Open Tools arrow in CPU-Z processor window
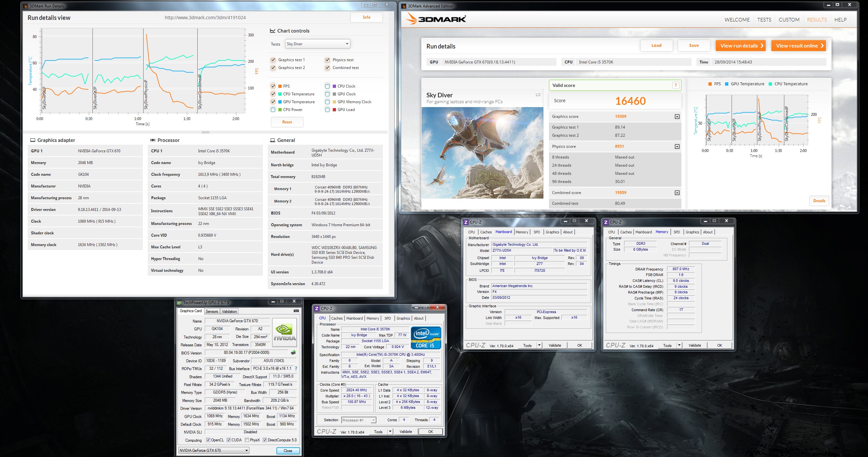The width and height of the screenshot is (868, 457). coord(390,431)
